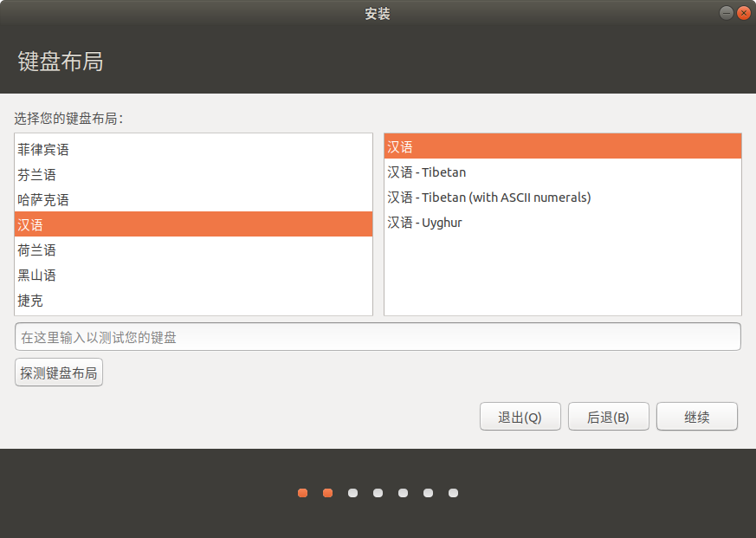Select the plain 汉语 variant on the right

click(563, 146)
